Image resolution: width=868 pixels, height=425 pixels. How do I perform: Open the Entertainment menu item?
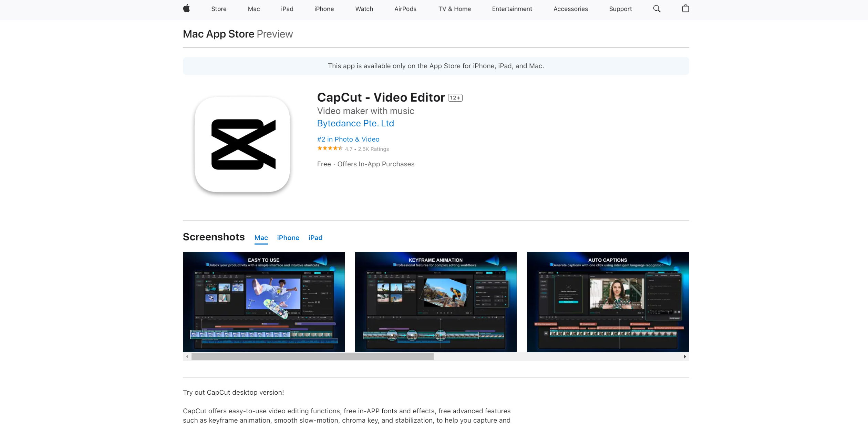(512, 9)
